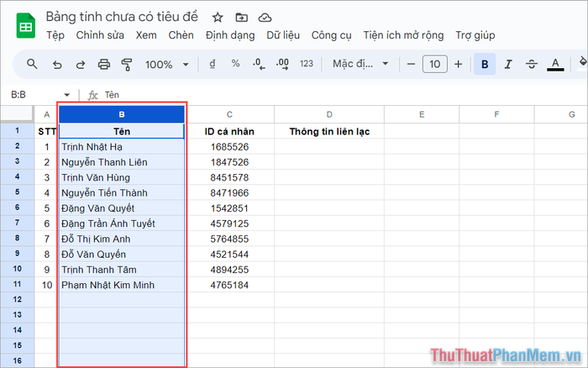The width and height of the screenshot is (588, 368).
Task: Open the Google Sheets home icon
Action: [x=25, y=25]
